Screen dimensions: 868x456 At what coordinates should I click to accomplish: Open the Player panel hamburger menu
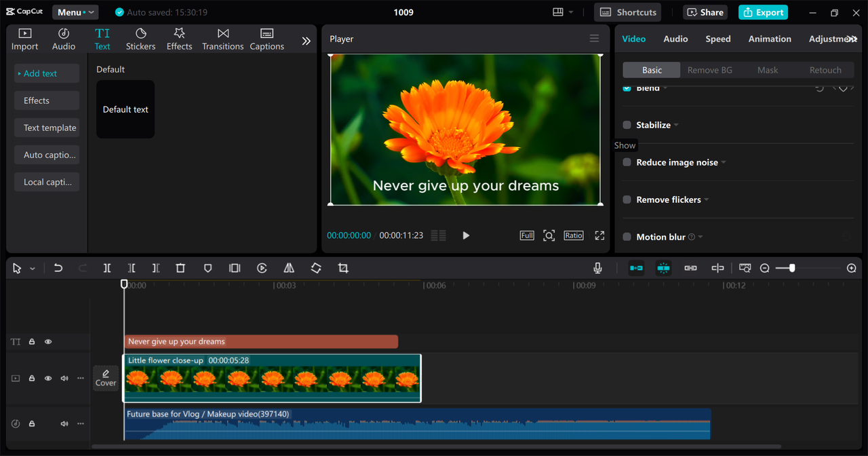point(594,39)
